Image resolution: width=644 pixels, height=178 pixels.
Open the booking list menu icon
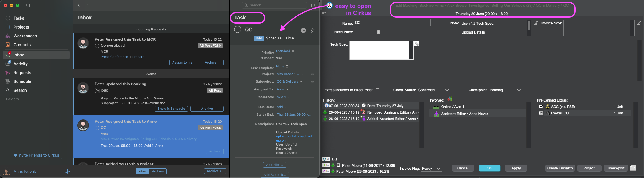pyautogui.click(x=324, y=13)
